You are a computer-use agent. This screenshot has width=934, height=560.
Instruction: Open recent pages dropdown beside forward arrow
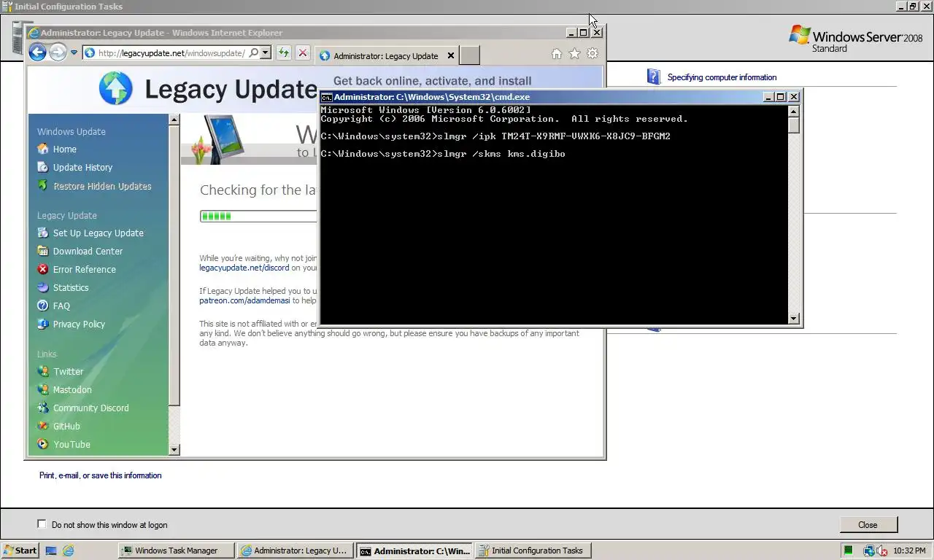(74, 52)
